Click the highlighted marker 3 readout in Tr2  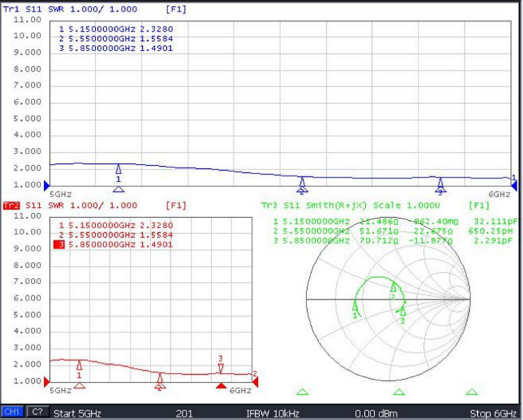click(x=113, y=244)
